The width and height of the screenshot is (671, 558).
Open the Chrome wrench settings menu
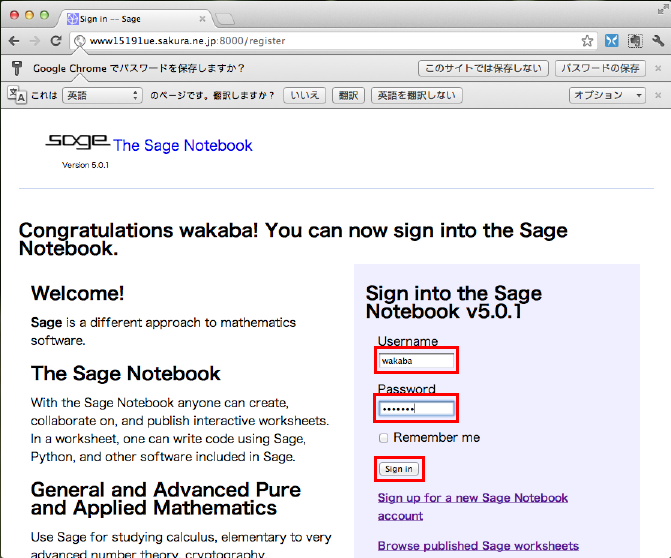click(657, 41)
